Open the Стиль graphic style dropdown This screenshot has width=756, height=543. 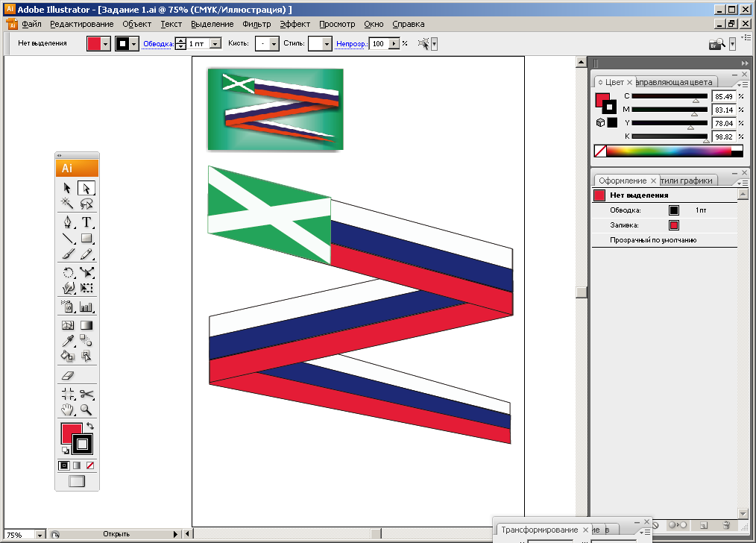(327, 44)
